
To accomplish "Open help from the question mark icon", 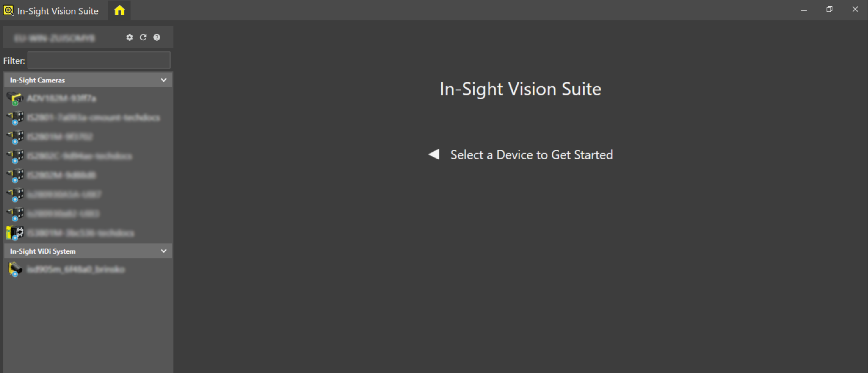I will (157, 37).
